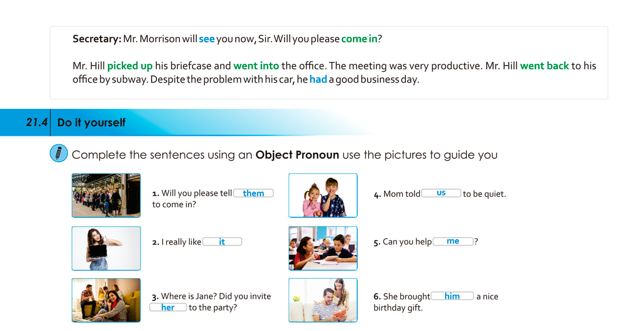Click the green 'went into' phrase
Viewport: 644px width, 331px height.
click(x=256, y=66)
